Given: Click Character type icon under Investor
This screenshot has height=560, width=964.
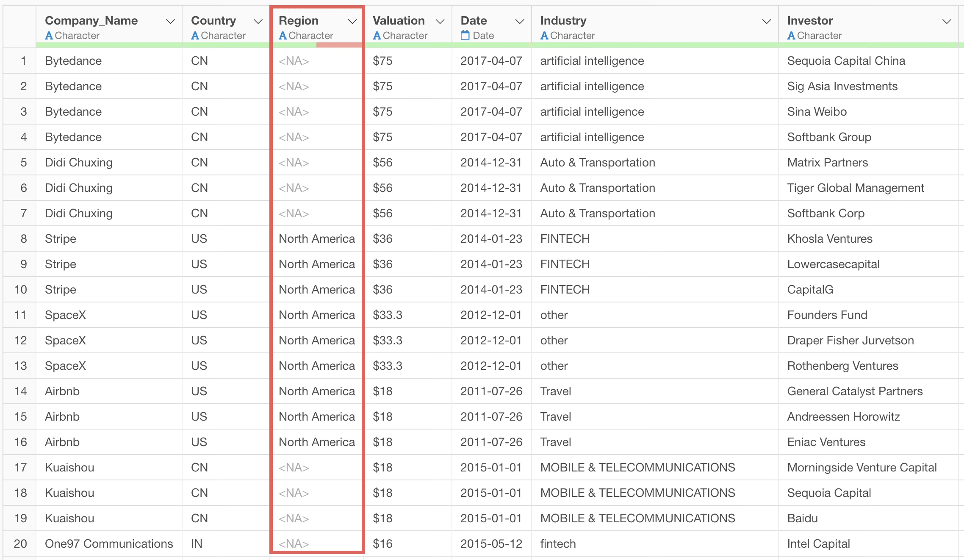Looking at the screenshot, I should (791, 36).
